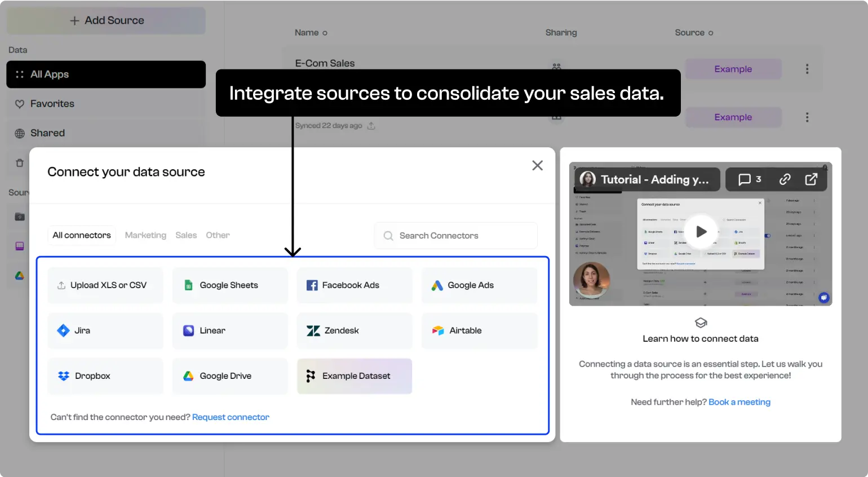Click the Google Drive icon in sidebar
868x477 pixels.
[20, 276]
